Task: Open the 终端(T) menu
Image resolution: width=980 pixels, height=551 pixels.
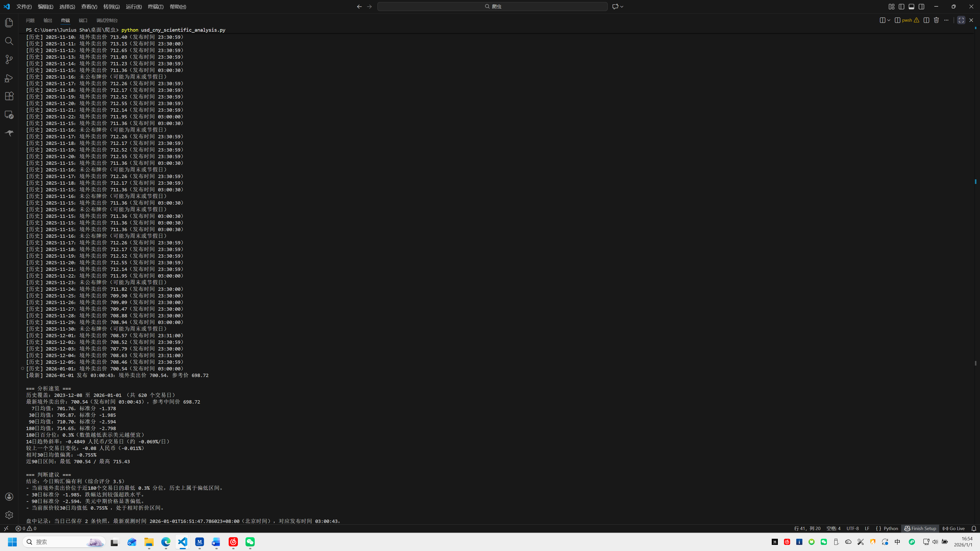Action: 156,6
